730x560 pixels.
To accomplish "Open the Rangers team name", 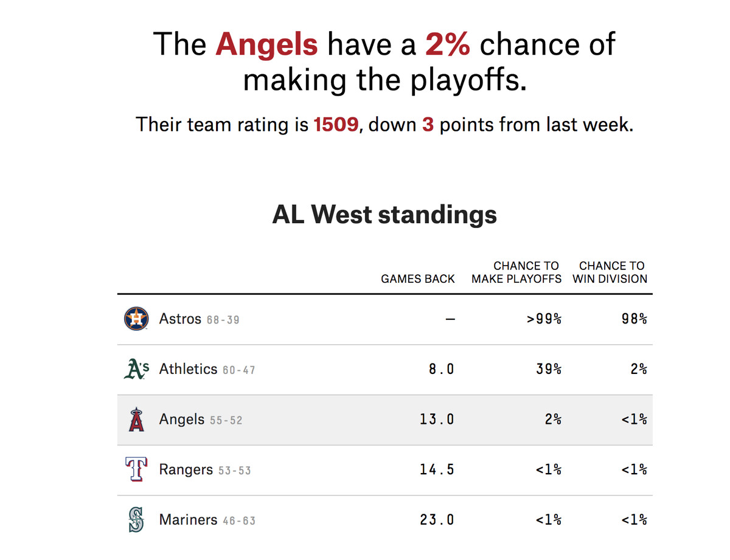I will coord(186,469).
